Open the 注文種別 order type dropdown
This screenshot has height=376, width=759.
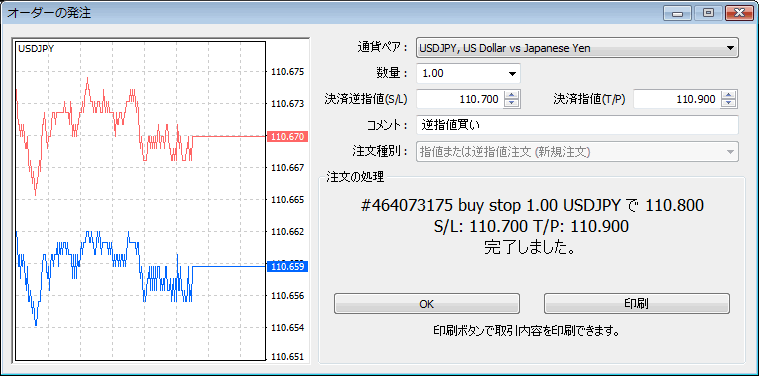pyautogui.click(x=730, y=151)
